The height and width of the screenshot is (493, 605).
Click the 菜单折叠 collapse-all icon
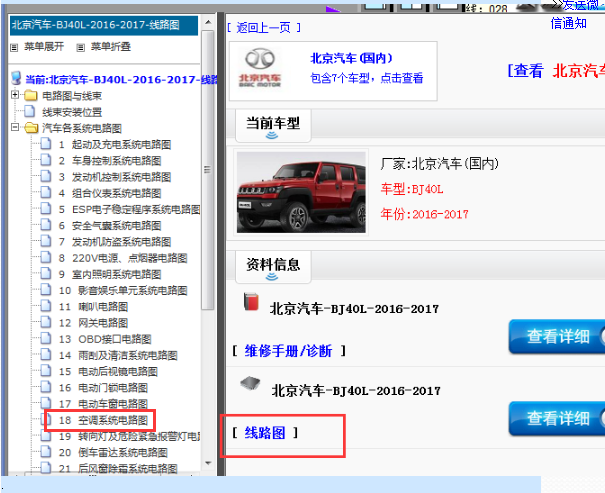[80, 47]
